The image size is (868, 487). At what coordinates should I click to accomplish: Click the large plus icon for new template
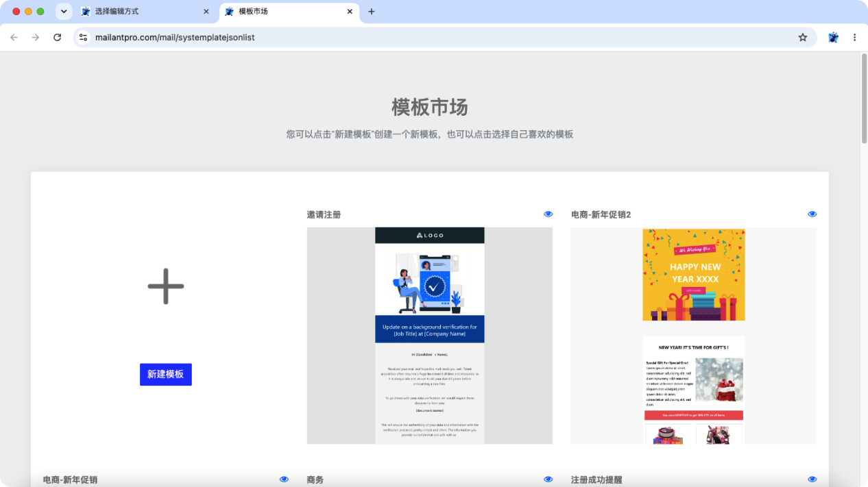[x=166, y=286]
